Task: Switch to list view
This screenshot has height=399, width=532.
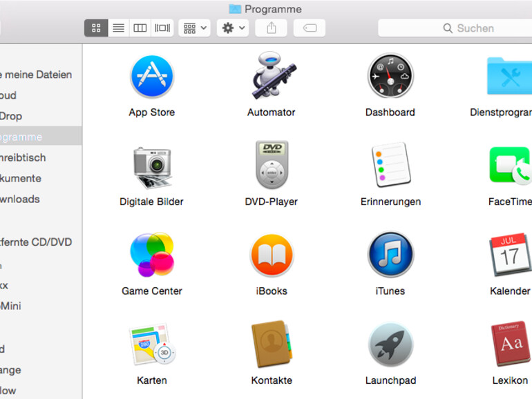Action: 118,28
